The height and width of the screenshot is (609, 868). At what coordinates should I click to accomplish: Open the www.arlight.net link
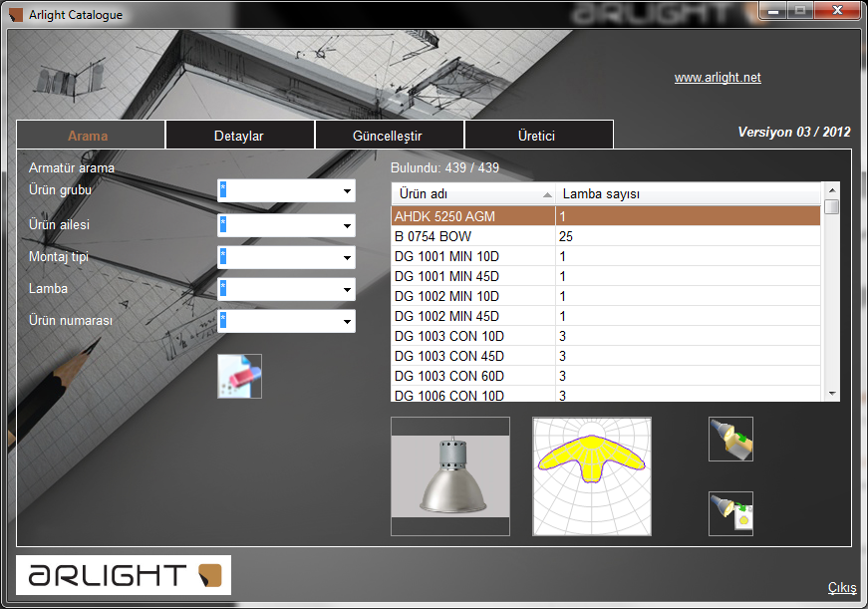pos(718,78)
